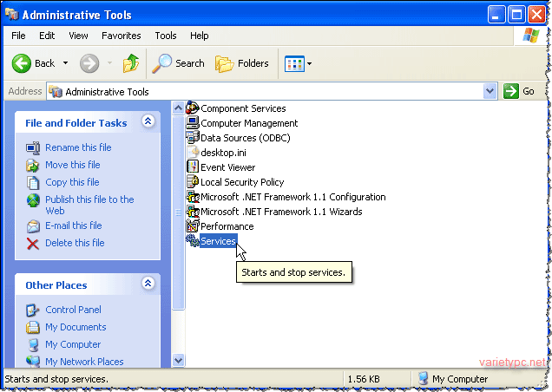This screenshot has width=552, height=392.
Task: Click the red Delete this file icon
Action: tap(33, 244)
